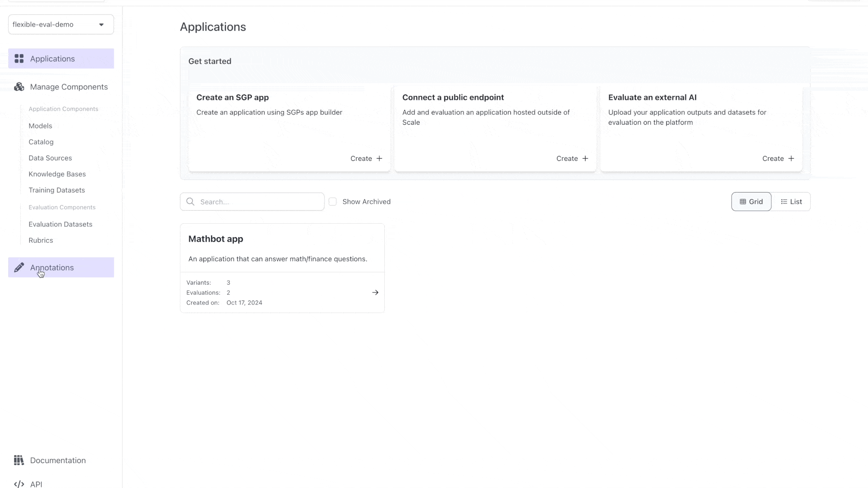Open Models under Application Components

40,126
